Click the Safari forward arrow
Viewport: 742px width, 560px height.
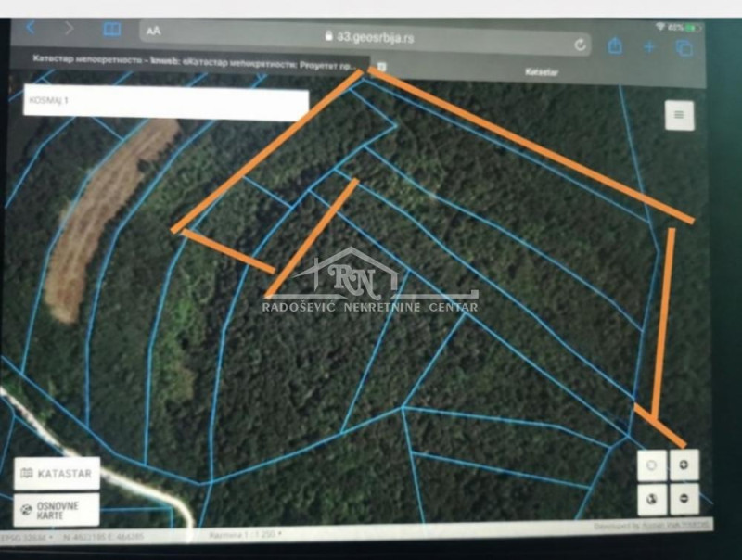69,29
